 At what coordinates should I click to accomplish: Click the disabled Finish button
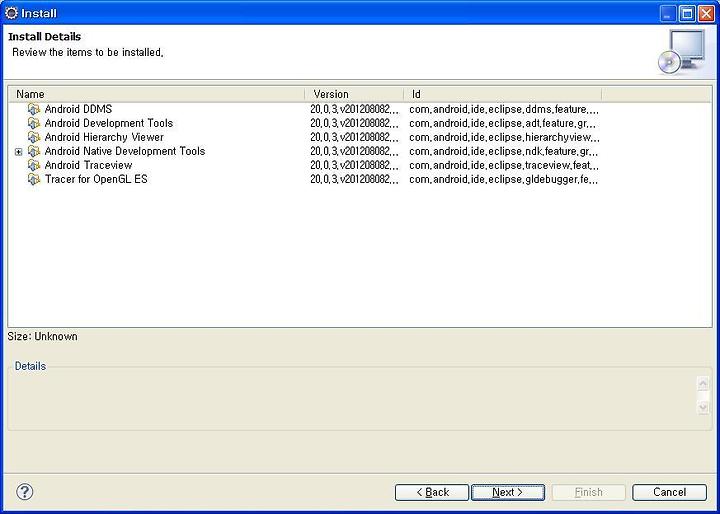click(589, 492)
